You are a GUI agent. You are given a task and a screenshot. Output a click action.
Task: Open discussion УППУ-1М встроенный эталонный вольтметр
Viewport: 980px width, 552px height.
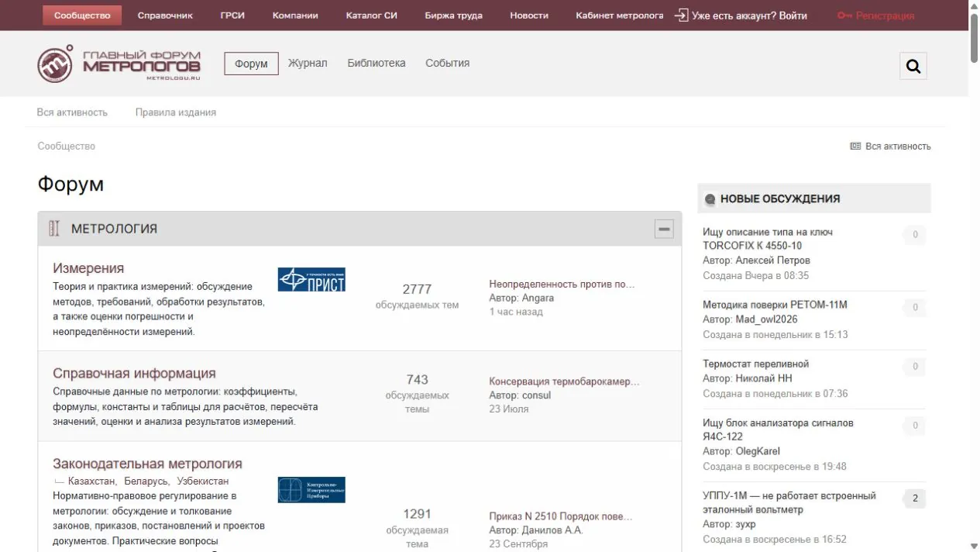(x=789, y=502)
